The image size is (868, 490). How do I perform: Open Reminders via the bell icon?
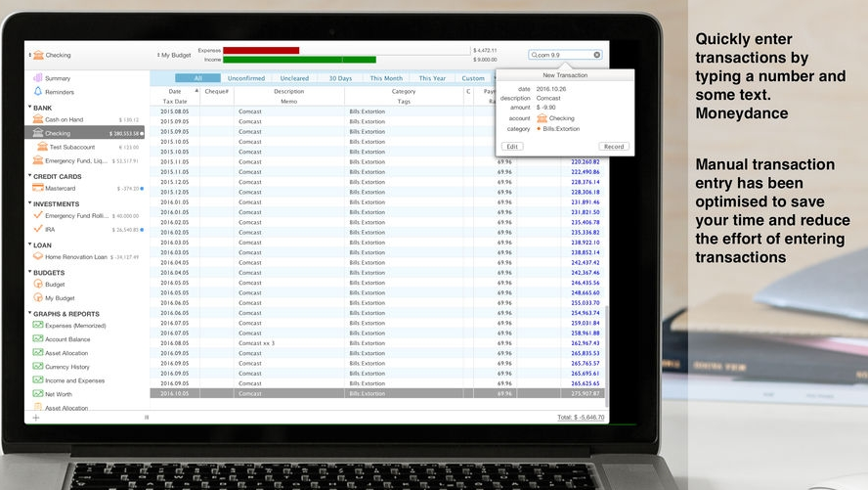click(38, 92)
